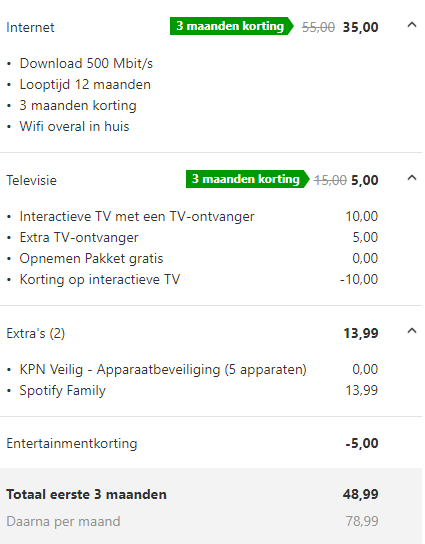The width and height of the screenshot is (425, 544).
Task: Click the Download 500 Mbit/s item
Action: tap(86, 63)
